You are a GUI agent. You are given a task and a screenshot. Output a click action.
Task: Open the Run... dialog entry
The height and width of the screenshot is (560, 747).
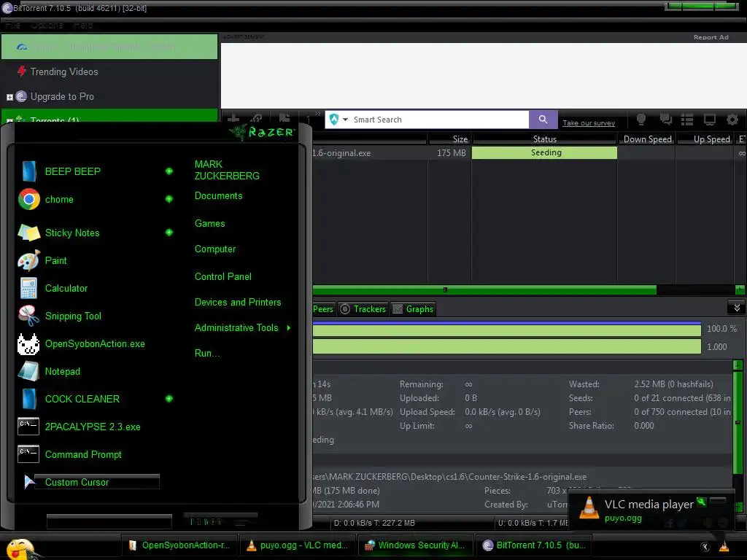pyautogui.click(x=206, y=354)
